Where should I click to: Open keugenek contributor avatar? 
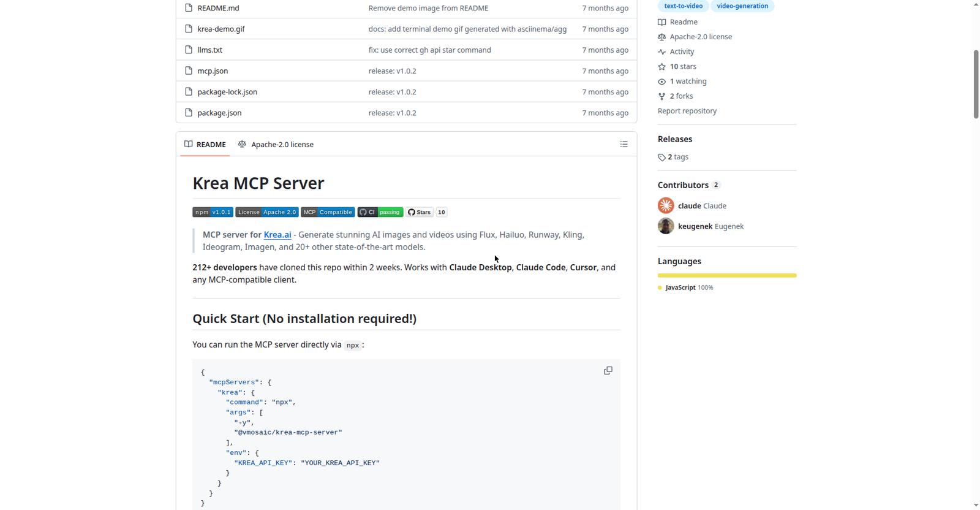pyautogui.click(x=666, y=226)
